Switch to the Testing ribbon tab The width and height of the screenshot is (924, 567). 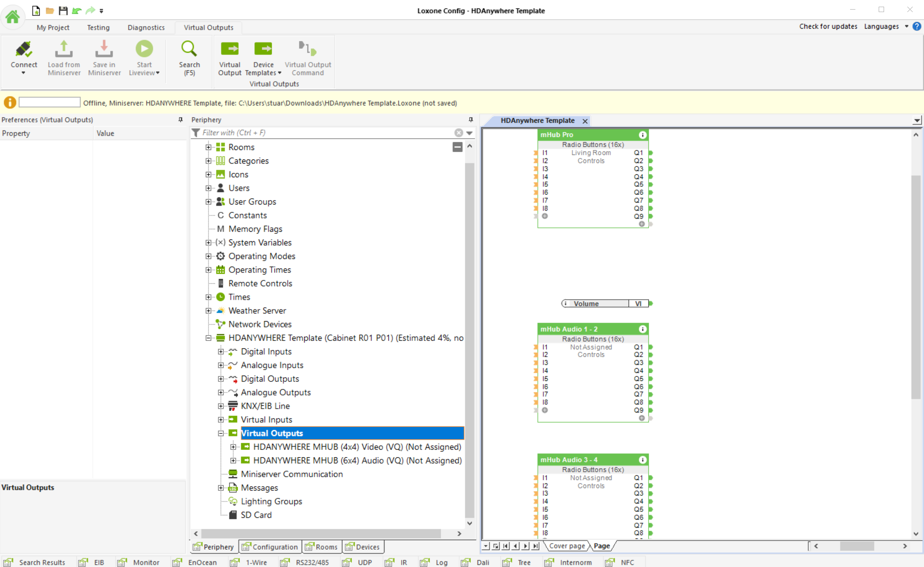[98, 27]
